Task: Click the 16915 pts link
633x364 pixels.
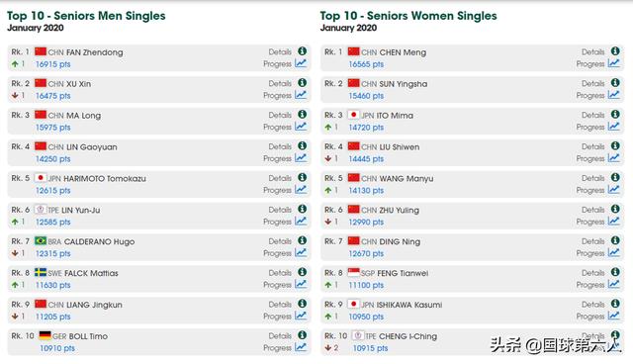Action: coord(52,64)
